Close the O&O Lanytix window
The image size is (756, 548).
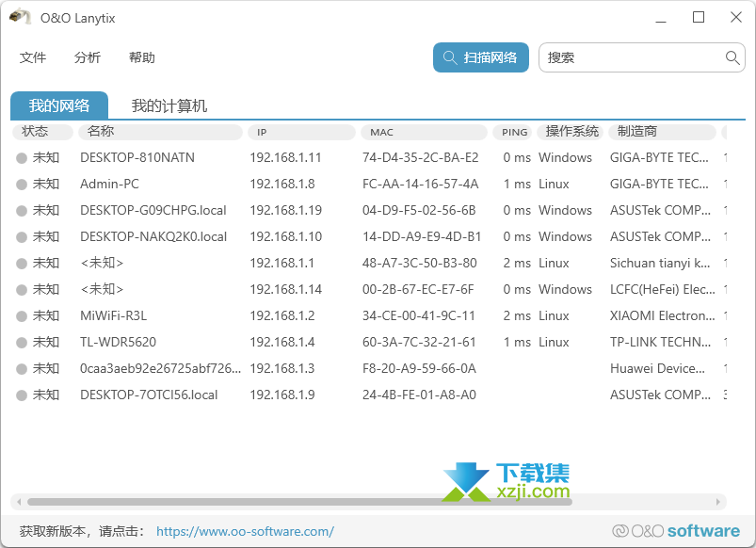(x=735, y=18)
